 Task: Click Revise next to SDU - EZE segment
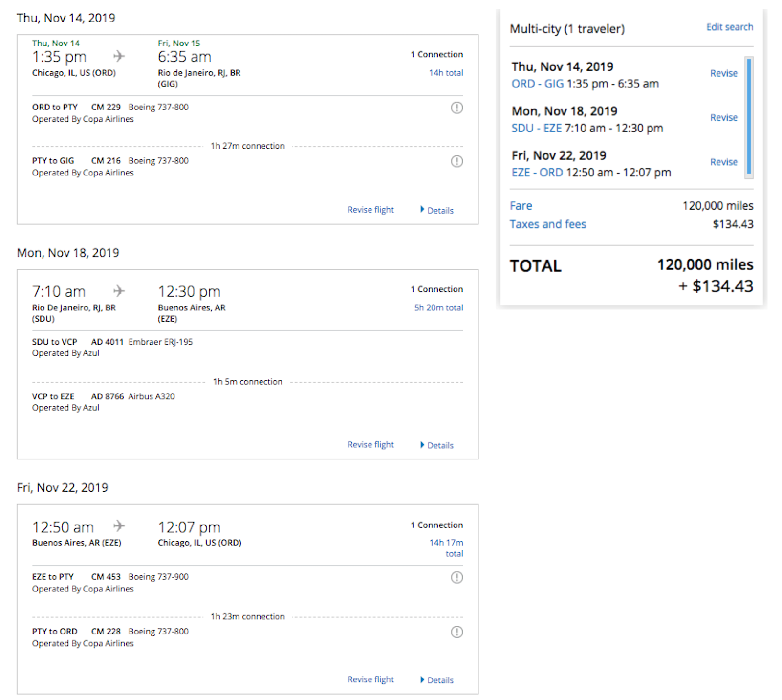724,117
